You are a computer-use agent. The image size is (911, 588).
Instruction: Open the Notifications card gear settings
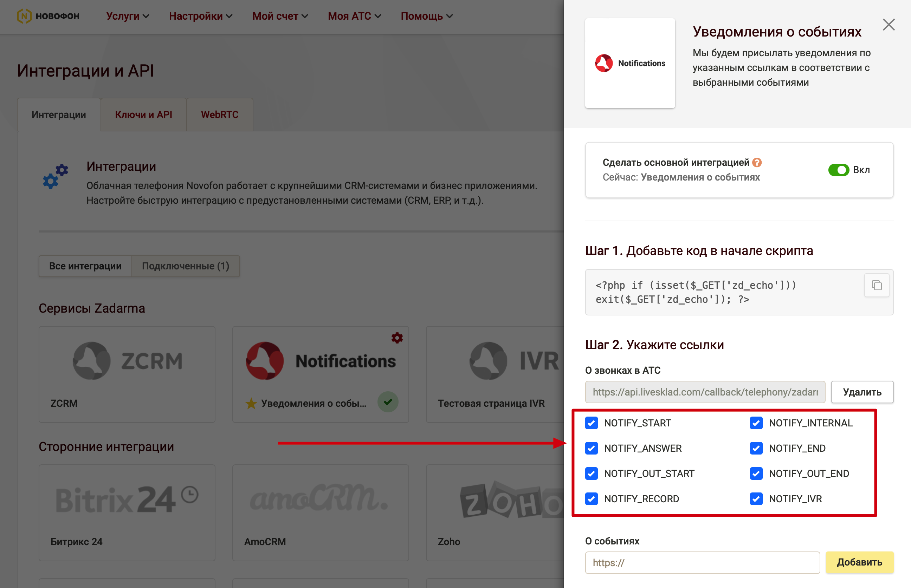(397, 338)
